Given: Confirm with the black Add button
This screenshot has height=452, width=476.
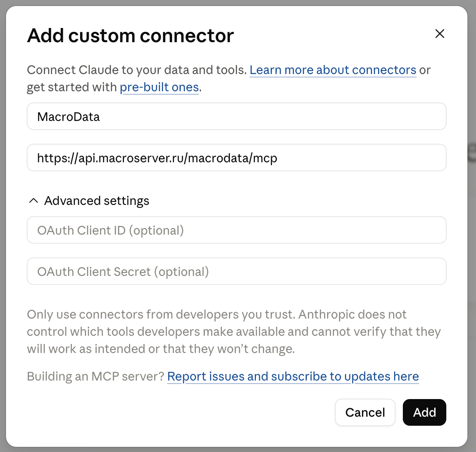Looking at the screenshot, I should tap(424, 412).
